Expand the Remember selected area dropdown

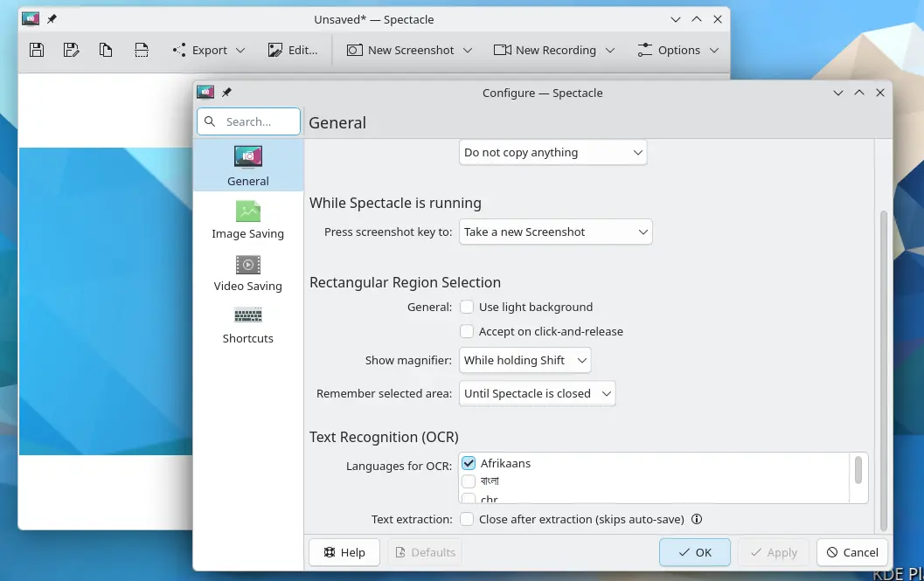(537, 393)
